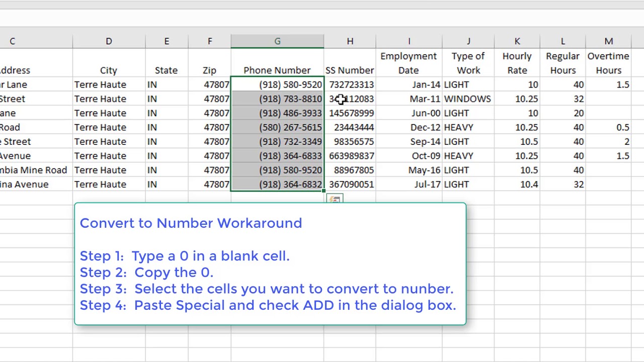Click hourly rate 10.4 cell
The height and width of the screenshot is (362, 644).
pyautogui.click(x=517, y=185)
